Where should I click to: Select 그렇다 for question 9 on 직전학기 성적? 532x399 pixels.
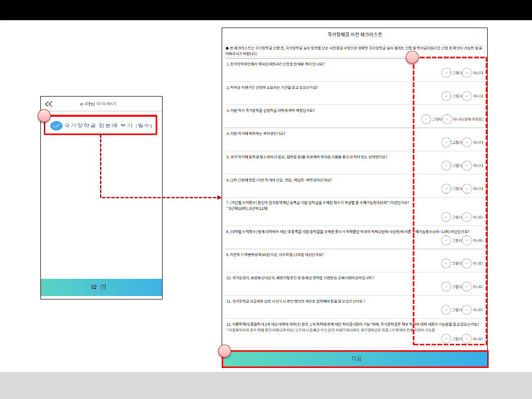pyautogui.click(x=446, y=263)
